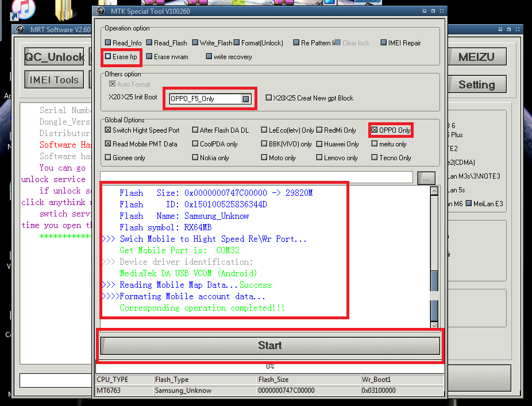Click log scrollbar down arrow

(434, 325)
